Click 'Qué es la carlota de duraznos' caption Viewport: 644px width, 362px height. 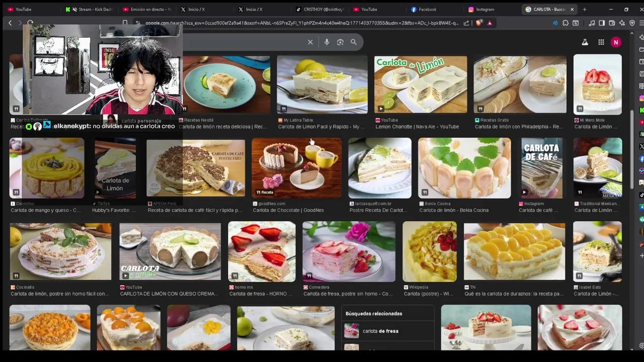(x=514, y=294)
